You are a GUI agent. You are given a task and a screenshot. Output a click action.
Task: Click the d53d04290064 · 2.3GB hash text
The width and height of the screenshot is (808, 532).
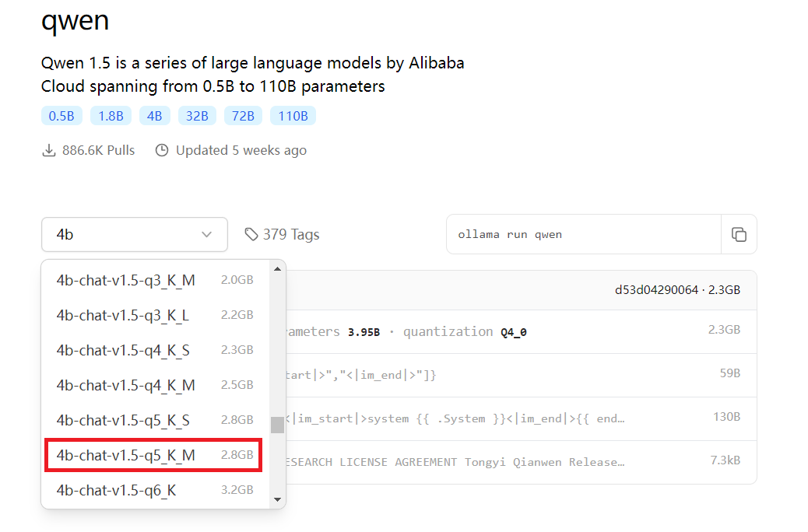tap(677, 290)
